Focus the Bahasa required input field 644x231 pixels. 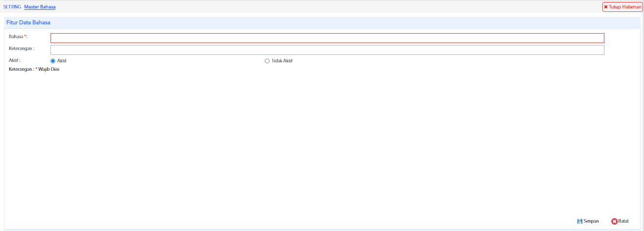click(327, 38)
